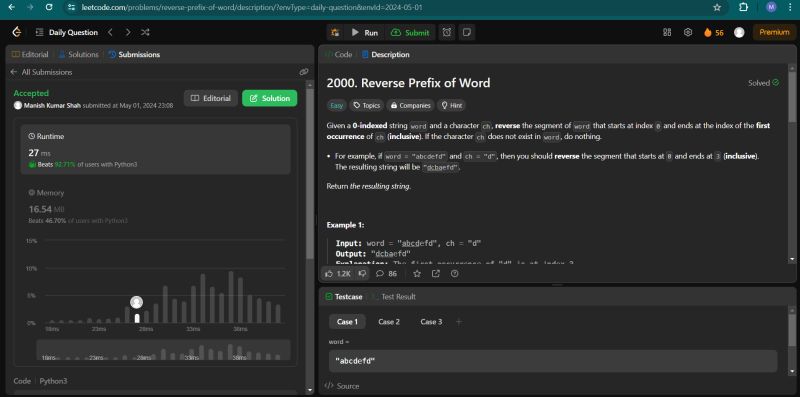800x397 pixels.
Task: Add problem to favorites star
Action: [417, 274]
